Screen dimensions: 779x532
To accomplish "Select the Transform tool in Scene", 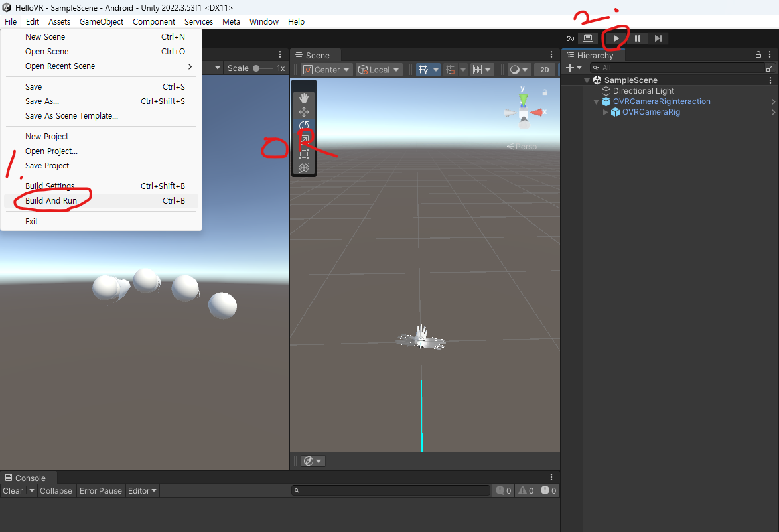I will (304, 168).
